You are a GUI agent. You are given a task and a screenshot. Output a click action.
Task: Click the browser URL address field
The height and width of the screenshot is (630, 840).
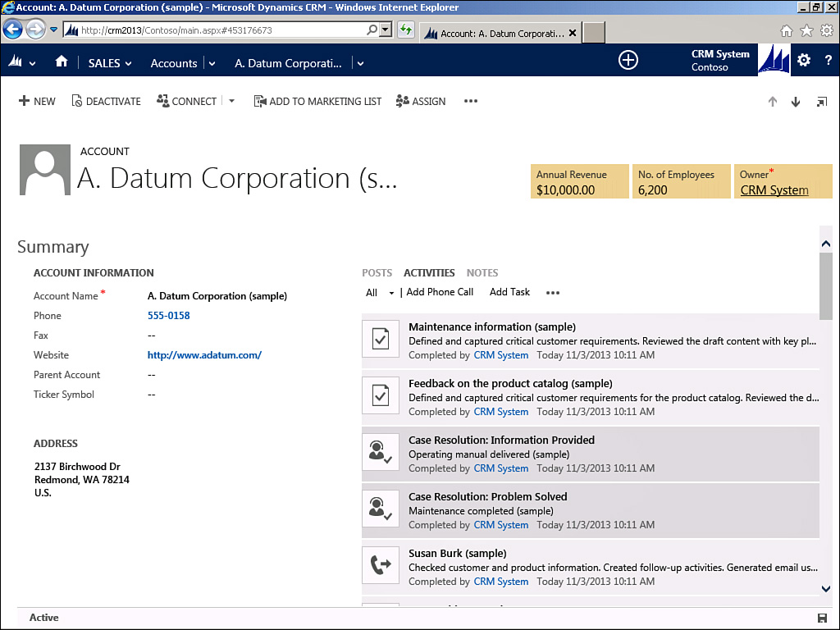[x=214, y=30]
